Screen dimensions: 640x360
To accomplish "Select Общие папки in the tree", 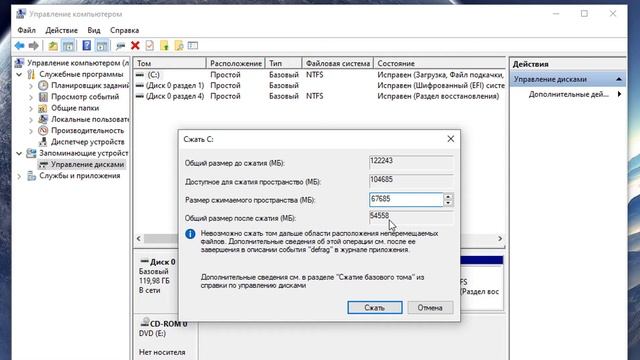I will tap(75, 108).
